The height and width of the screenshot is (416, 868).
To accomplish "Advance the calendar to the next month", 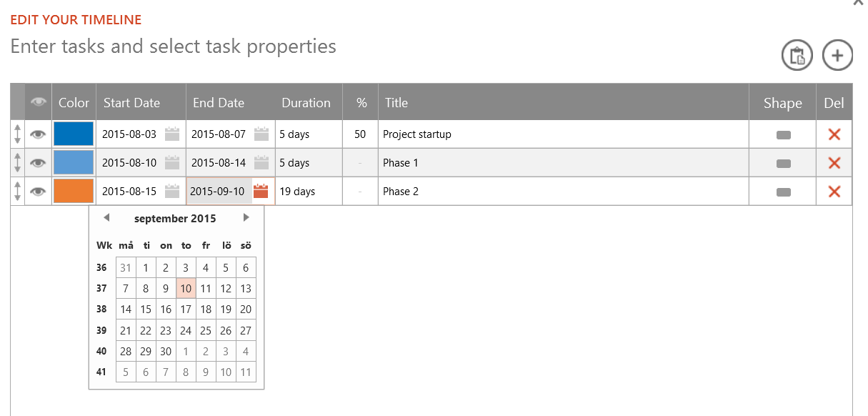I will (246, 218).
